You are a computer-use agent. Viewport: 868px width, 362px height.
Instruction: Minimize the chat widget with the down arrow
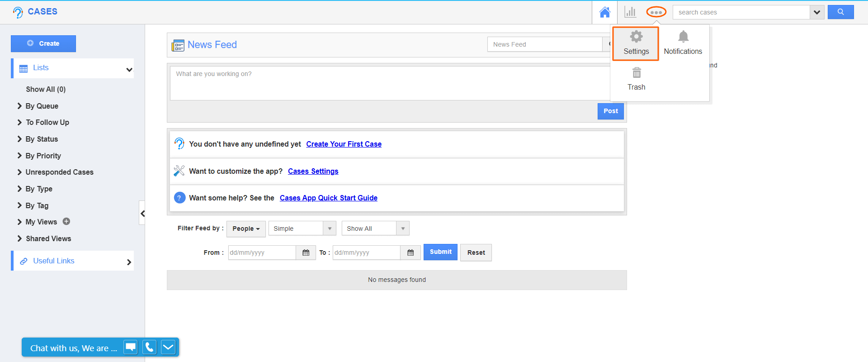coord(168,347)
